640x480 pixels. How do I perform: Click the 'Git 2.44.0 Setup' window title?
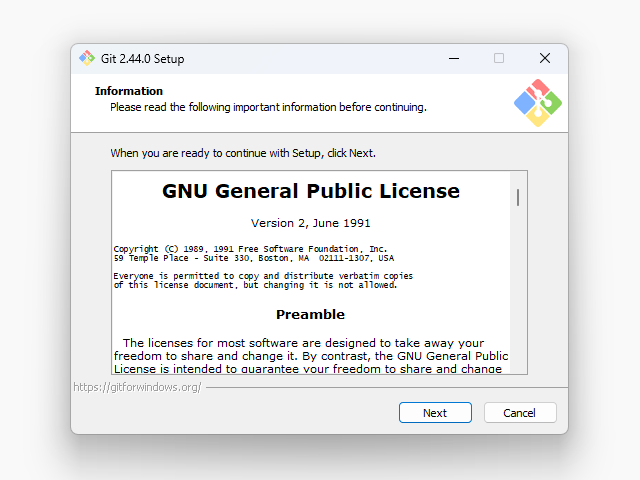tap(142, 59)
